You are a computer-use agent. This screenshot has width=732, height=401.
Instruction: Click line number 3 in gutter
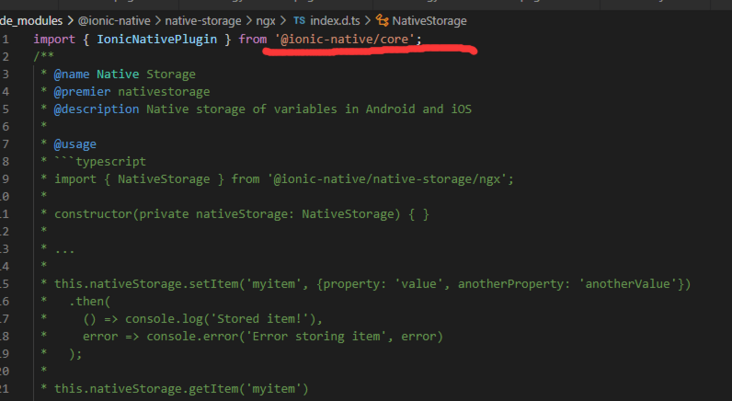click(x=5, y=74)
